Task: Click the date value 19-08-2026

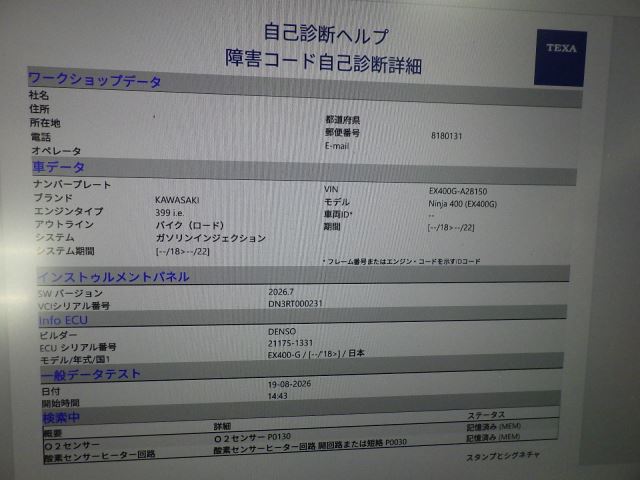Action: tap(289, 384)
